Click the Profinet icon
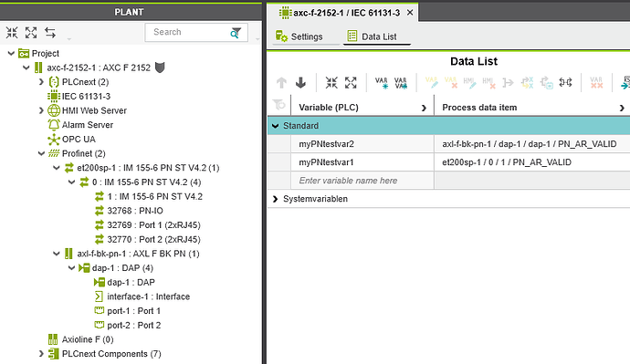630x364 pixels. (x=54, y=153)
